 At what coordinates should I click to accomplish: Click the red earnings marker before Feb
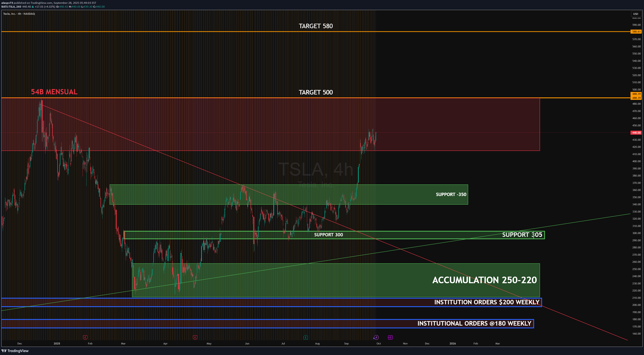coord(85,337)
